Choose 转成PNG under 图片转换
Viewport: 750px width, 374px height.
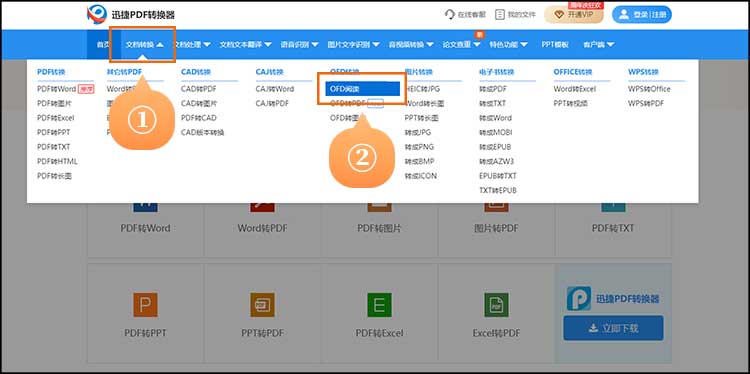point(419,147)
